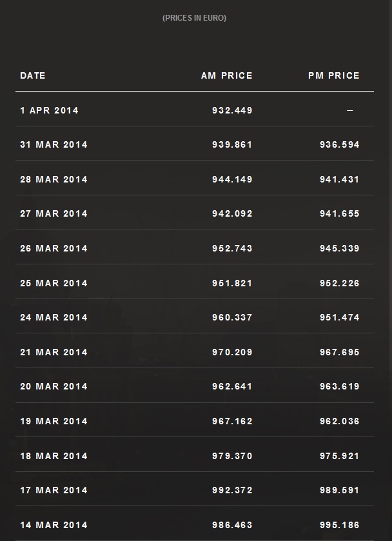Image resolution: width=392 pixels, height=541 pixels.
Task: Click the PM PRICE column header
Action: coord(333,75)
